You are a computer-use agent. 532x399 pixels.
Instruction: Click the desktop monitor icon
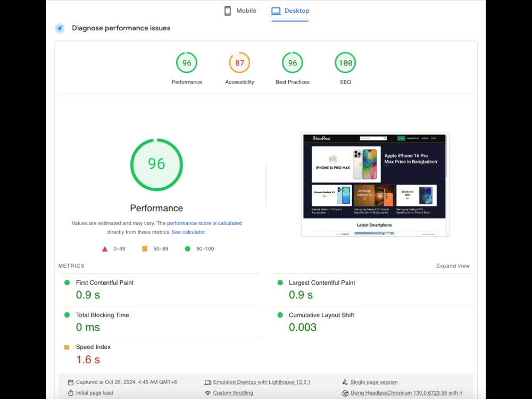276,11
